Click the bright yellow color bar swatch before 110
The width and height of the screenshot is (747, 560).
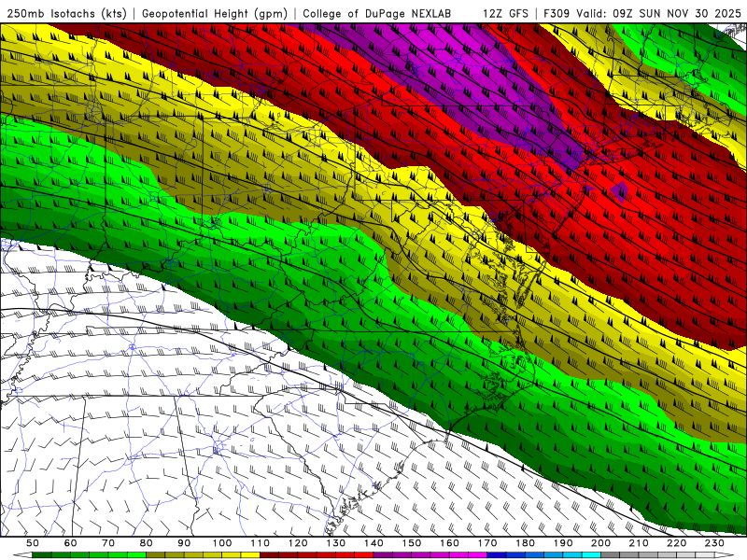[250, 554]
